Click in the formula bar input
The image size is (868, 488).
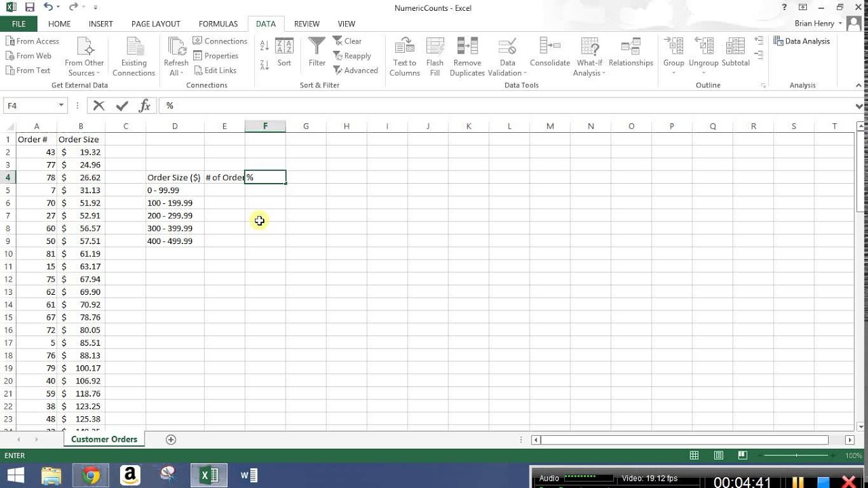point(507,106)
